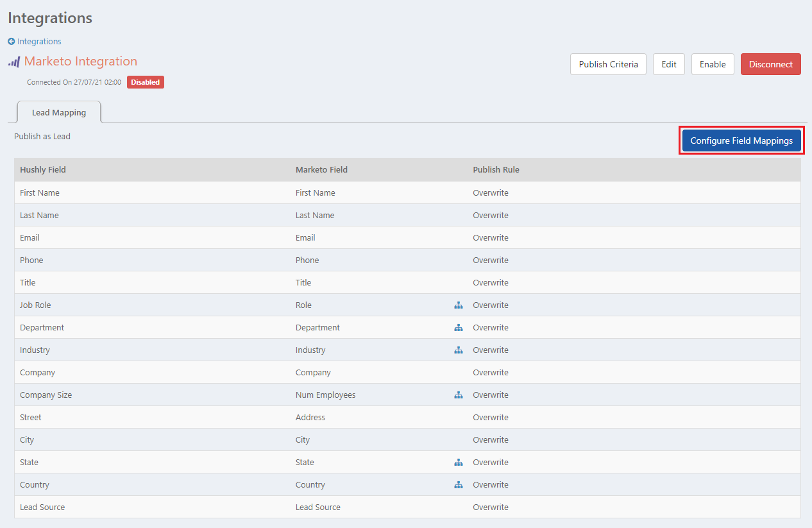Click the Publish as Lead label
The height and width of the screenshot is (528, 812).
click(42, 136)
